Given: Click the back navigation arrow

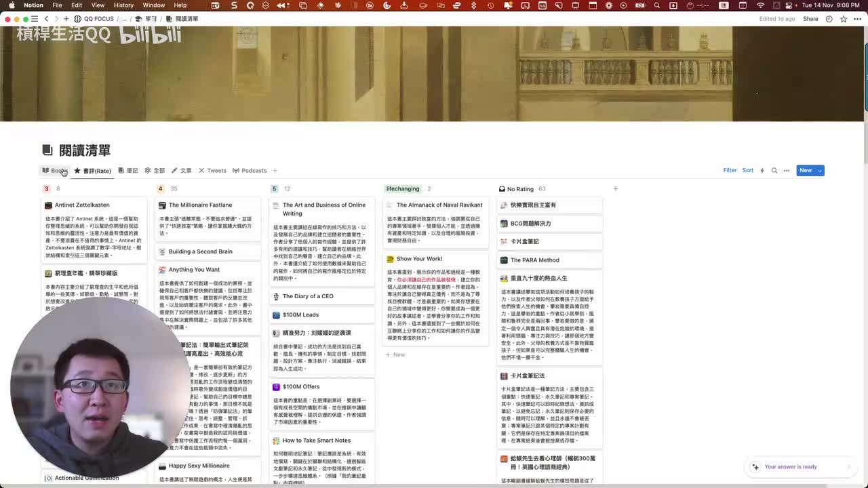Looking at the screenshot, I should (x=46, y=19).
